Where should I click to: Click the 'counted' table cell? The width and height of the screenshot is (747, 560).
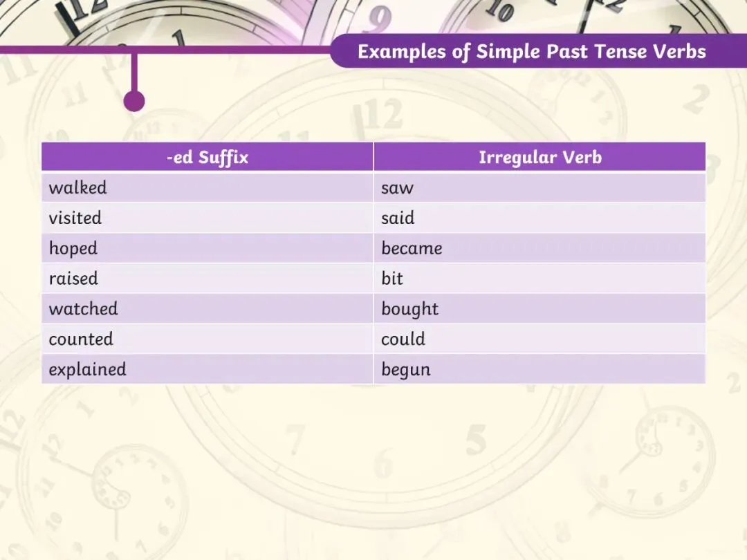tap(207, 339)
